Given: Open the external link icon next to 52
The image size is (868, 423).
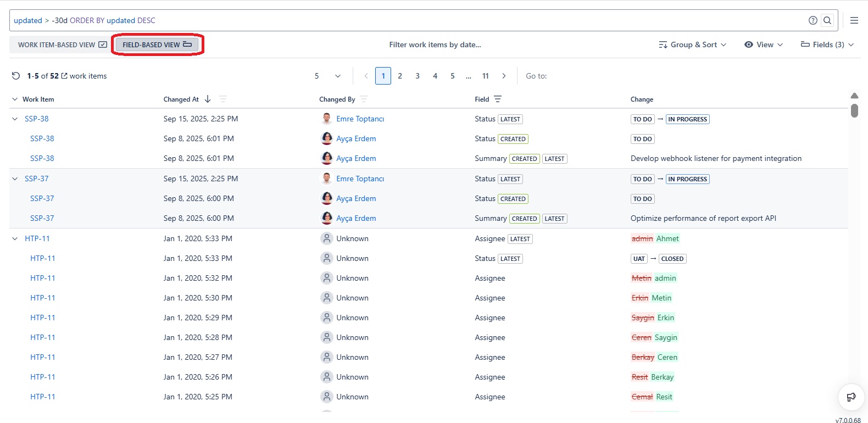Looking at the screenshot, I should point(64,76).
